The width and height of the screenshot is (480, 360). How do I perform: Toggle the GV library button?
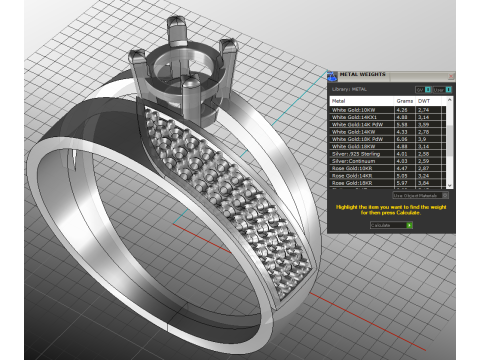coord(423,90)
